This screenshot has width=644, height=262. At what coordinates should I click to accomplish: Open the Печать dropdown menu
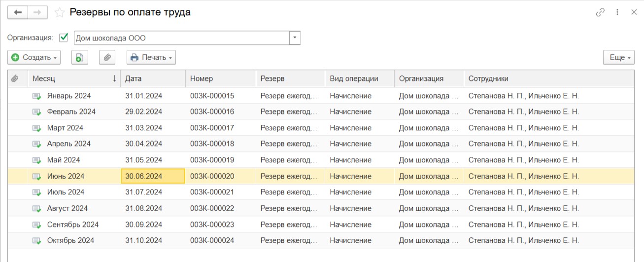pyautogui.click(x=151, y=58)
